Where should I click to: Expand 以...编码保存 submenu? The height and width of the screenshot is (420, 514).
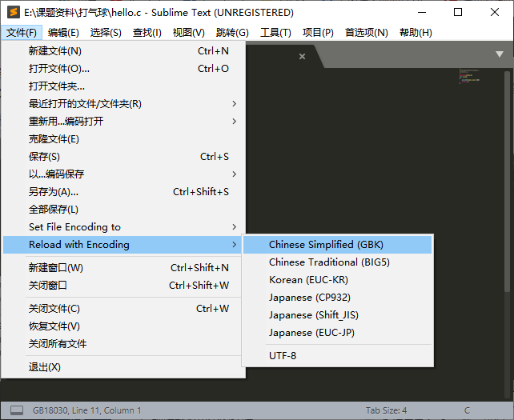(123, 174)
